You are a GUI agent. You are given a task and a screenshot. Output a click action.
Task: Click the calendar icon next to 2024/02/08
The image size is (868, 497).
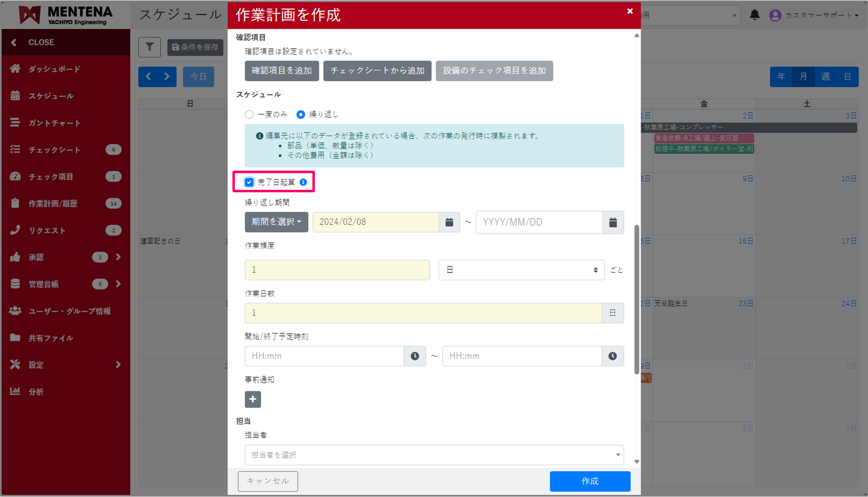point(449,222)
